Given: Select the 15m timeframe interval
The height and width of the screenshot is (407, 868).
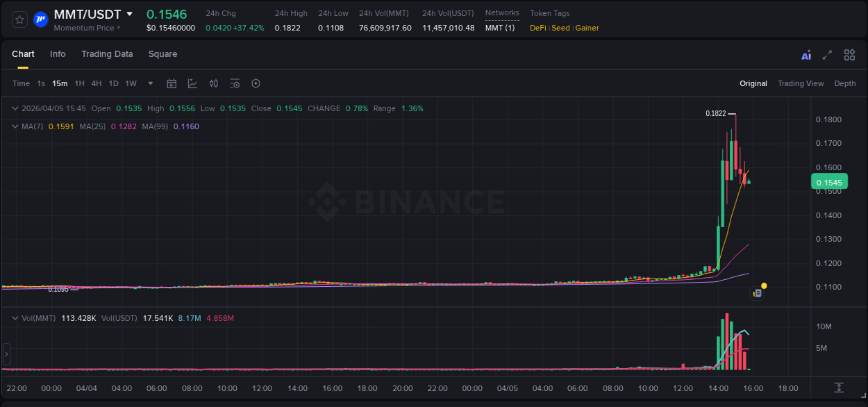Looking at the screenshot, I should pos(60,83).
